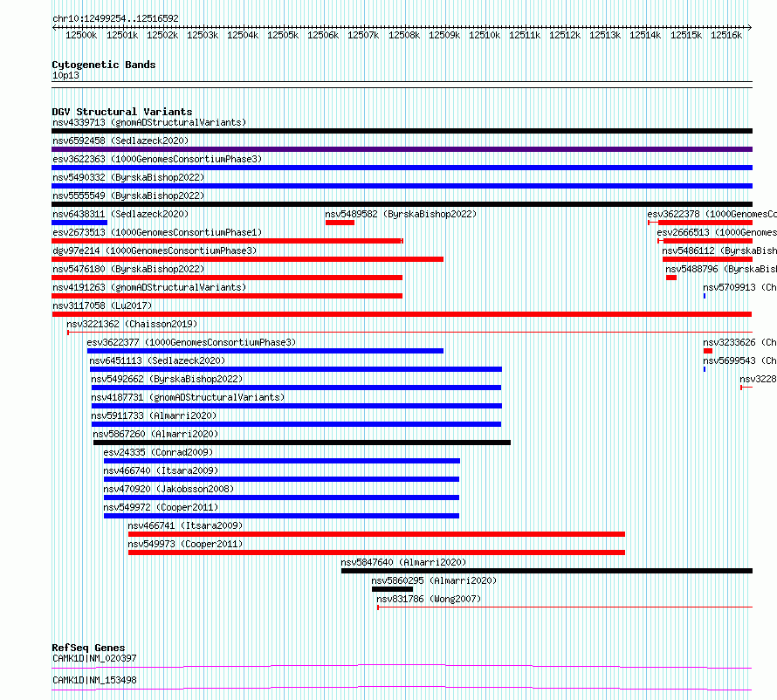
Task: Click the nsv3117058 Lu2017 label
Action: [x=102, y=305]
